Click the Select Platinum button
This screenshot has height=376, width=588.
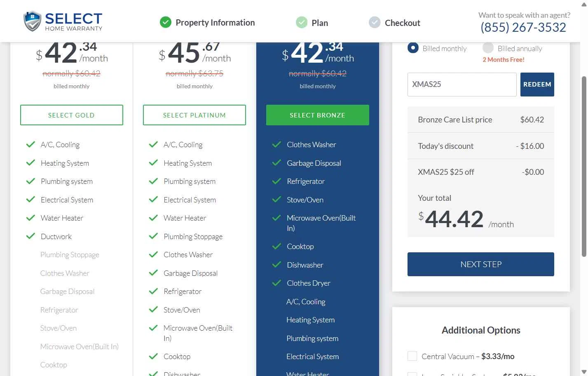(x=194, y=115)
